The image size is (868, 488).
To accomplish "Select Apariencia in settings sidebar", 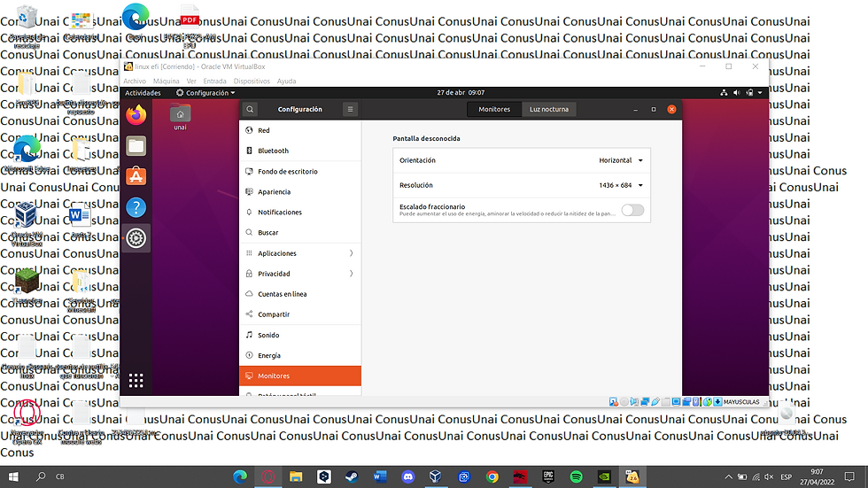I will point(300,192).
